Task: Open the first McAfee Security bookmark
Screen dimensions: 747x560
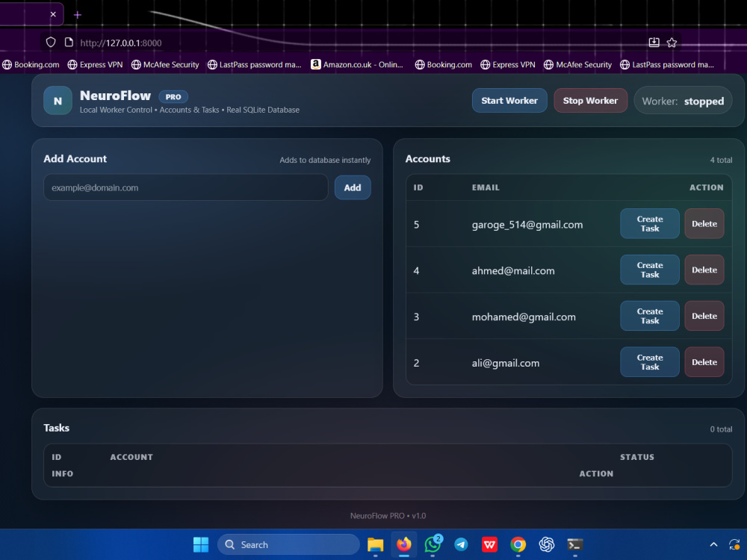Action: click(165, 65)
